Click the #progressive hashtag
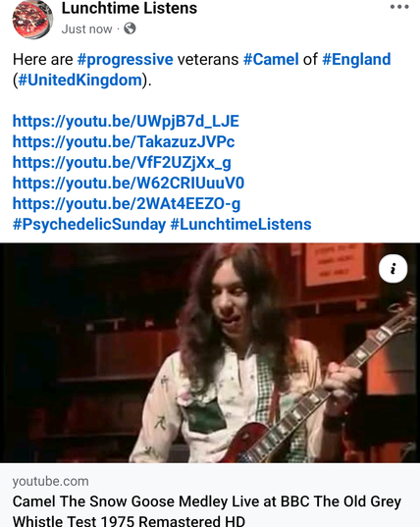Viewport: 420px width, 527px height. coord(125,60)
